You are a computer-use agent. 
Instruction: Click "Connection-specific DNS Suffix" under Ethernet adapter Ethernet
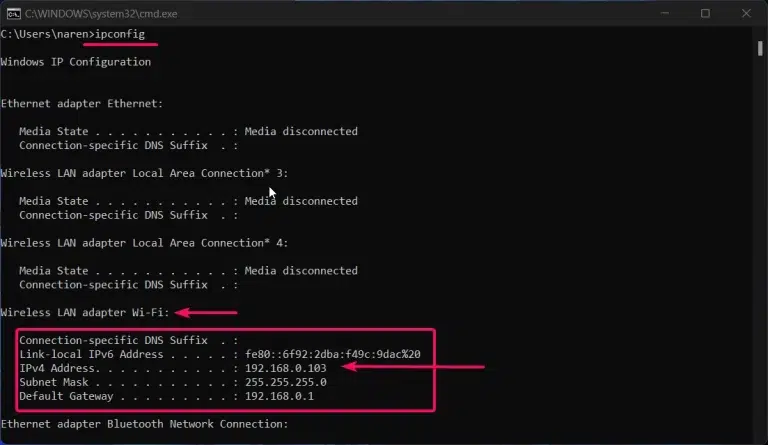tap(114, 145)
